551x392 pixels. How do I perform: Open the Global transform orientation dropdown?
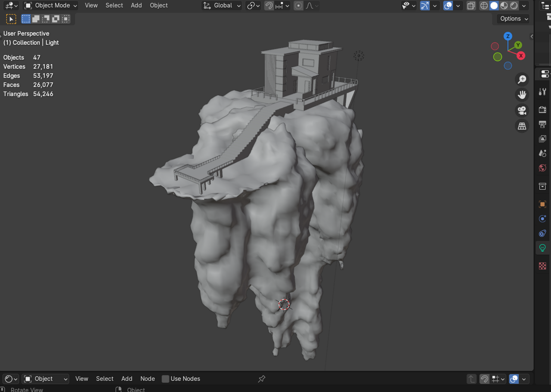[x=222, y=6]
